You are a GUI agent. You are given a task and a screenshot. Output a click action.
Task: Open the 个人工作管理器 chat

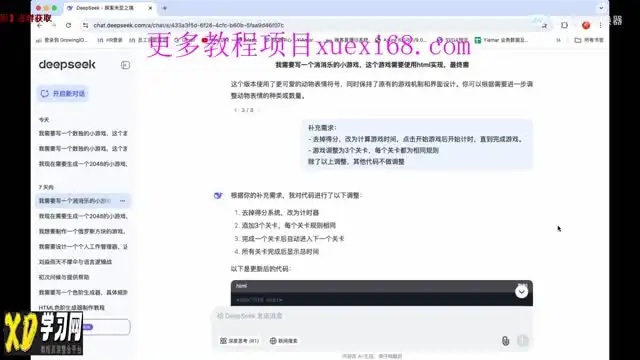tap(83, 247)
